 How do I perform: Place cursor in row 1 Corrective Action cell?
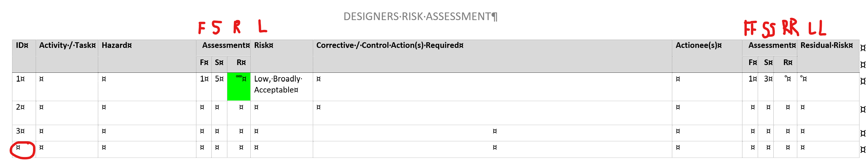492,86
